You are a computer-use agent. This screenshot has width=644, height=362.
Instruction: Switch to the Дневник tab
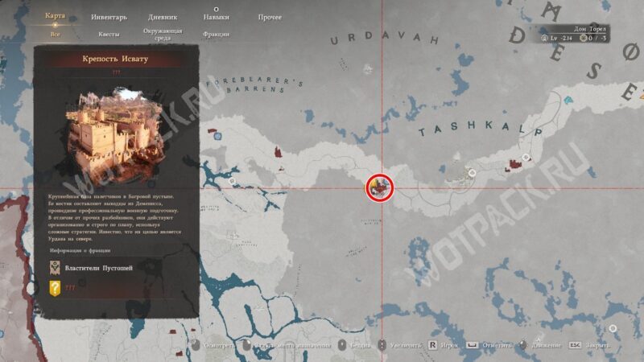tap(163, 16)
